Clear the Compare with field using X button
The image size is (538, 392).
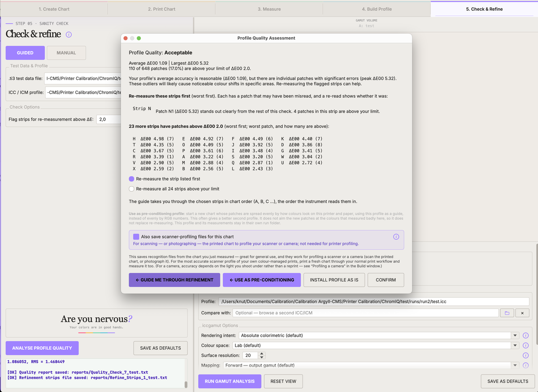point(522,313)
